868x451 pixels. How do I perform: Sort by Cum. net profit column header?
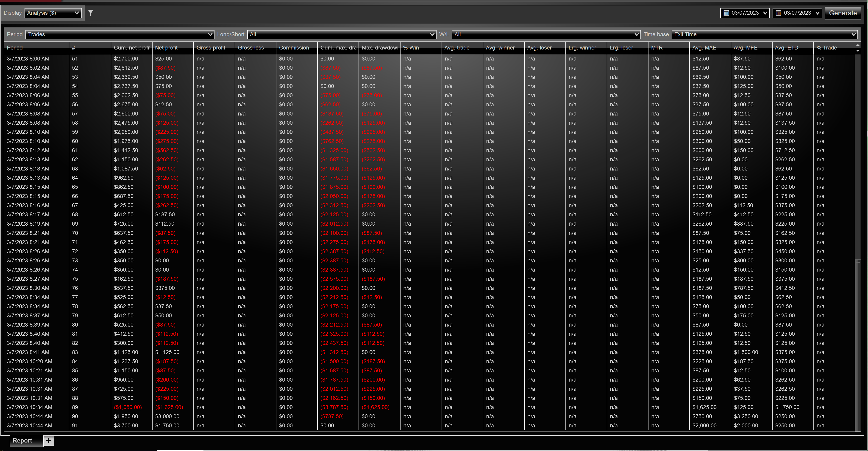click(131, 47)
